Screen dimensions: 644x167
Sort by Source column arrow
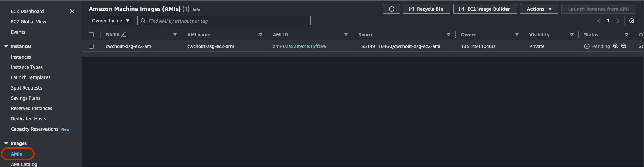click(449, 35)
